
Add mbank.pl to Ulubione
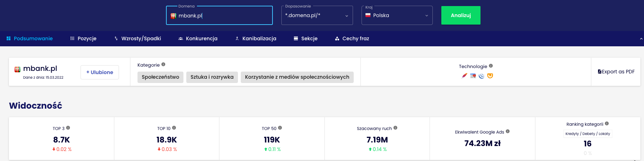100,72
